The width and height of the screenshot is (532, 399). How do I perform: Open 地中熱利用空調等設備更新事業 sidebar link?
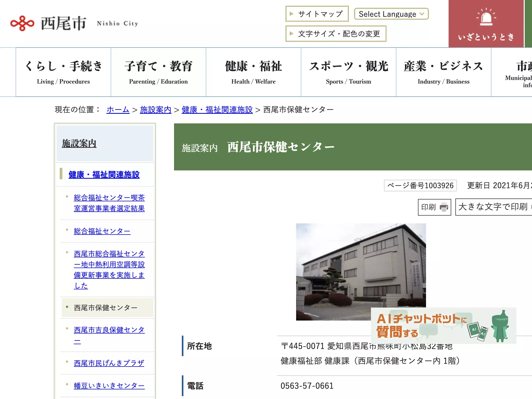click(109, 270)
